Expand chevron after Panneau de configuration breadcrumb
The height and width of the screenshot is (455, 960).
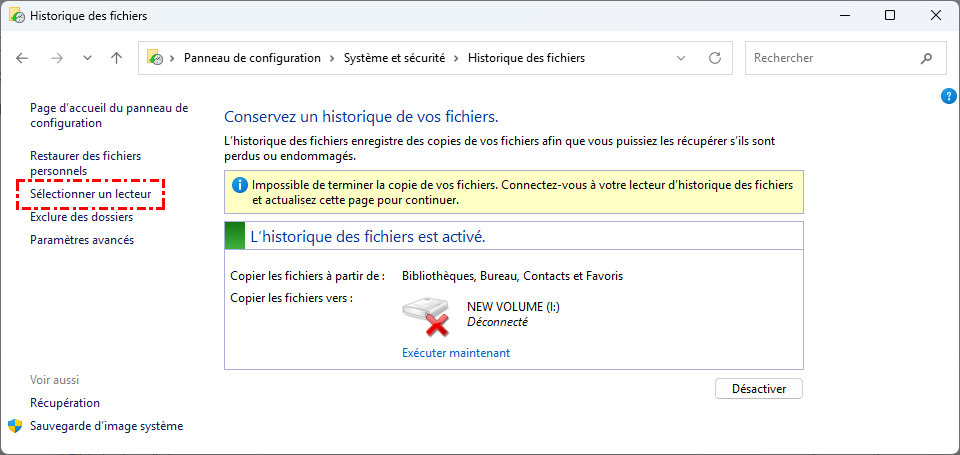332,58
